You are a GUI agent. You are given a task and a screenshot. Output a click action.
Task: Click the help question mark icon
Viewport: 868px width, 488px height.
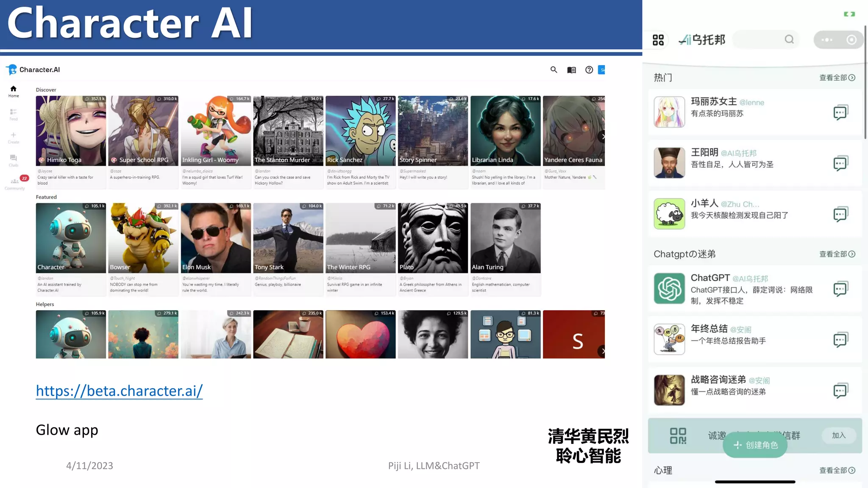tap(589, 70)
